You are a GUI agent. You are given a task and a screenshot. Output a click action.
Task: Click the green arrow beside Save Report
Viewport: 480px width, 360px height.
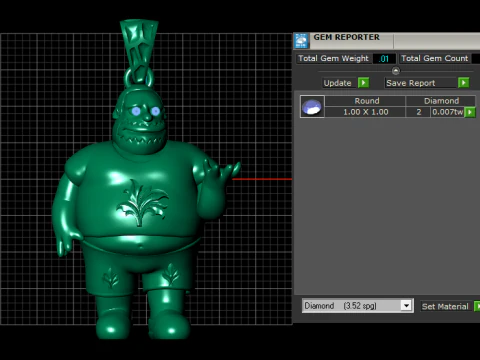tap(463, 83)
